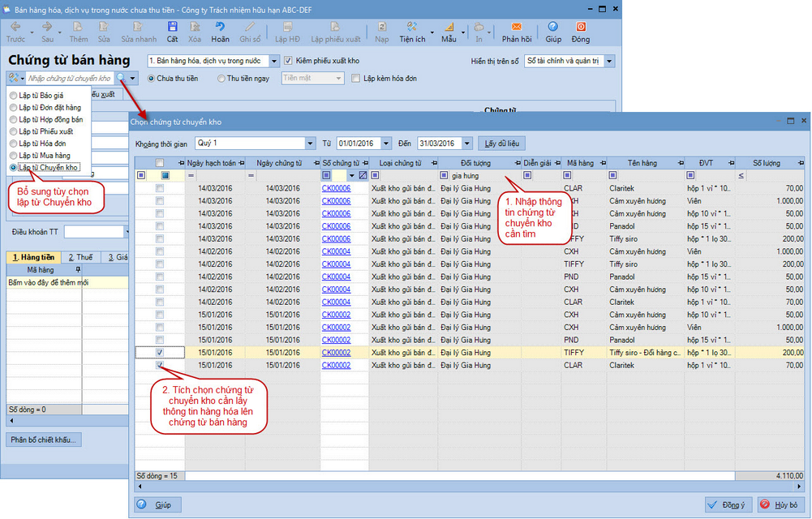Undo with the Hoãn toolbar icon
The height and width of the screenshot is (519, 812).
point(220,27)
